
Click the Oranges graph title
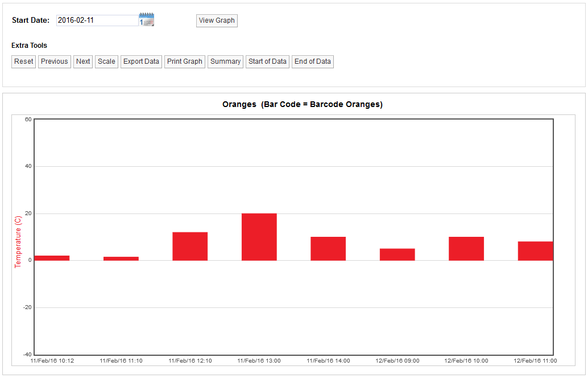pos(302,105)
